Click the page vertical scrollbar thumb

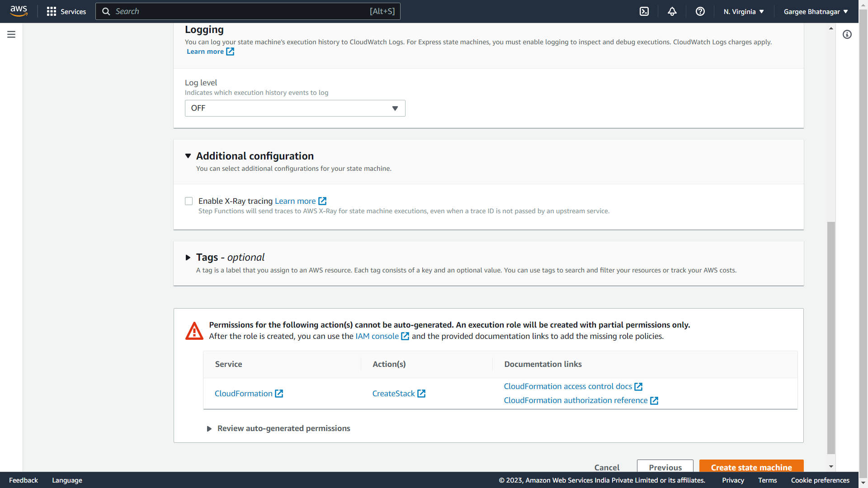tap(831, 337)
